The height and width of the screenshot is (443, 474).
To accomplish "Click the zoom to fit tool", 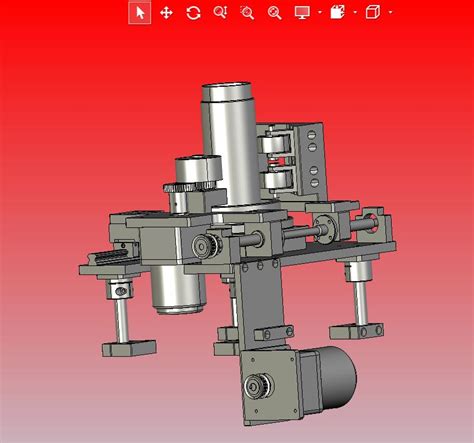I will click(275, 13).
